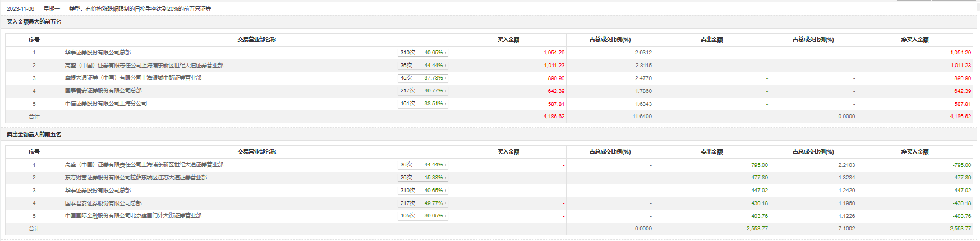The width and height of the screenshot is (980, 241).
Task: Expand the 105次 39.05% statistics badge
Action: point(423,216)
